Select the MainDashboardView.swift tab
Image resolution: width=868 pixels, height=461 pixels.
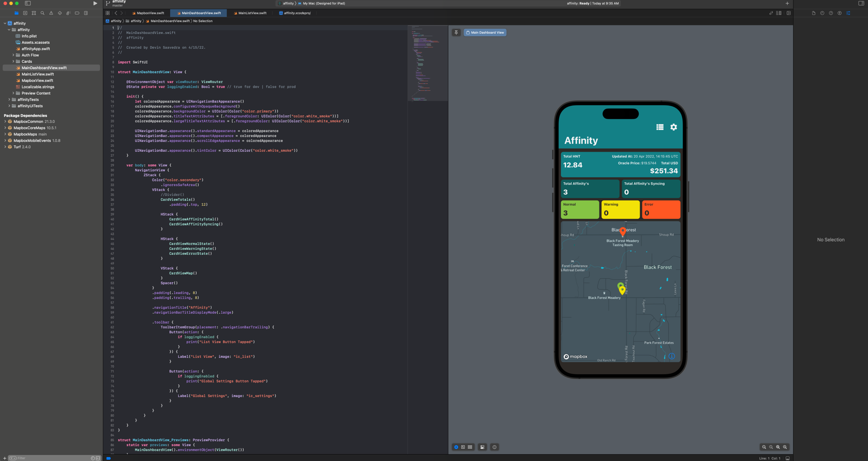pyautogui.click(x=199, y=13)
